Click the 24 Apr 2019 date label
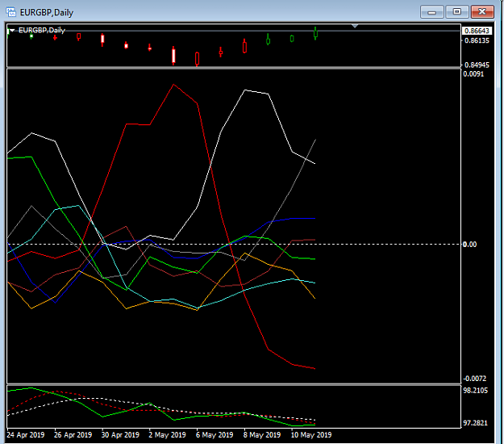This screenshot has height=444, width=504. pos(26,435)
